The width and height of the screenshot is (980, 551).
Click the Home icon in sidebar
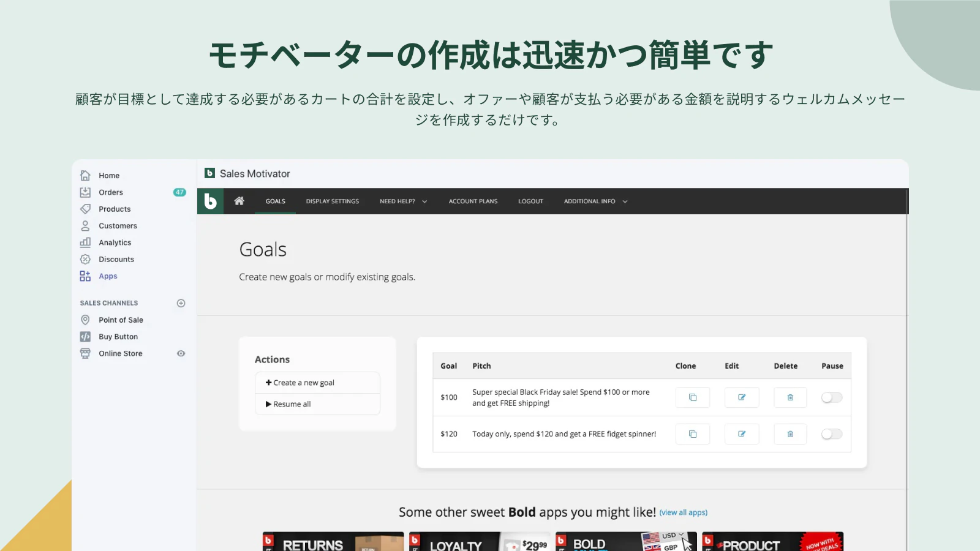[x=85, y=176]
